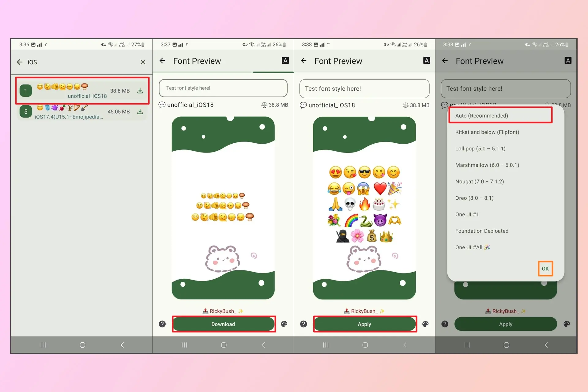Open recent apps in the third phone screen
588x392 pixels.
pos(326,345)
